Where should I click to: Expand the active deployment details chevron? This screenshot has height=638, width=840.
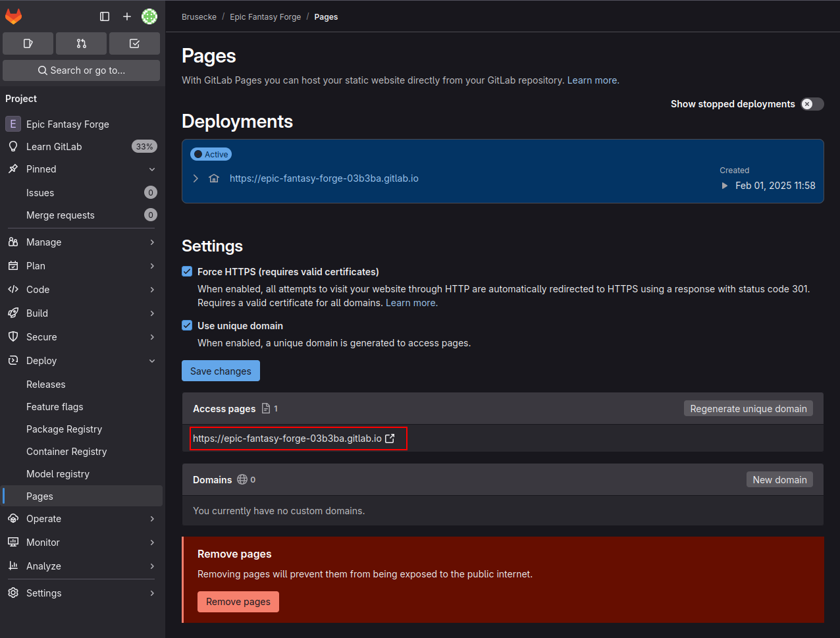click(196, 178)
